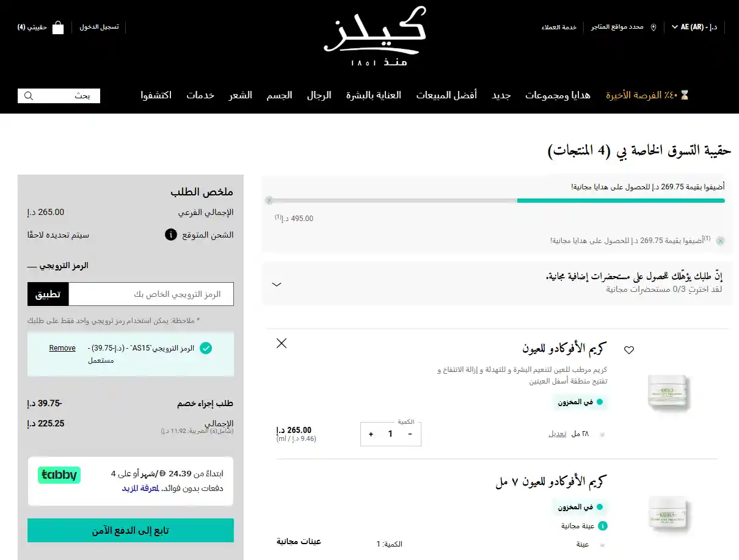Open avocado eye cream product title
Screen dimensions: 739x560
coord(564,349)
